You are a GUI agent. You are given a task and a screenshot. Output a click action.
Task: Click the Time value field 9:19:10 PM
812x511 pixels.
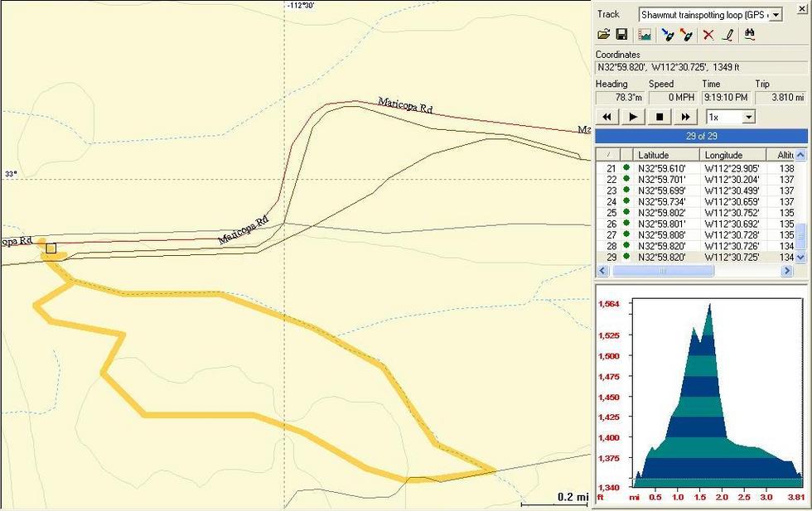[726, 98]
